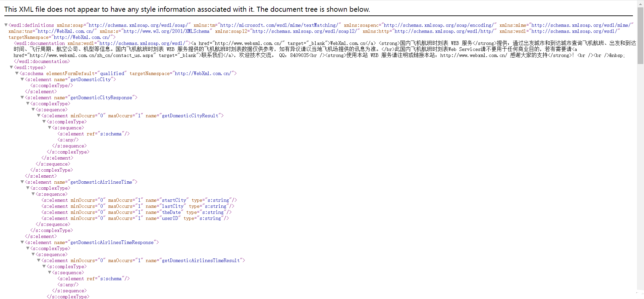Collapse the getDomesticCityResult element node

[39, 115]
